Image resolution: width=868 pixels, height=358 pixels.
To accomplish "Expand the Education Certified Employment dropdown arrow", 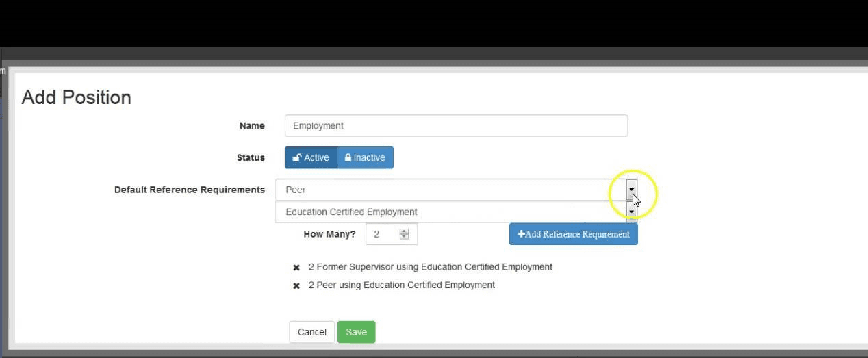I will tap(631, 212).
